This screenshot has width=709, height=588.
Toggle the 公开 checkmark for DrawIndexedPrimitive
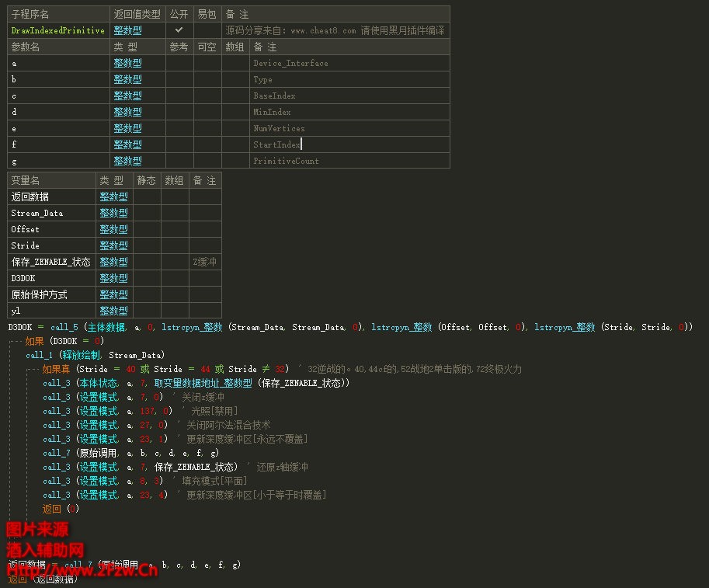point(179,30)
